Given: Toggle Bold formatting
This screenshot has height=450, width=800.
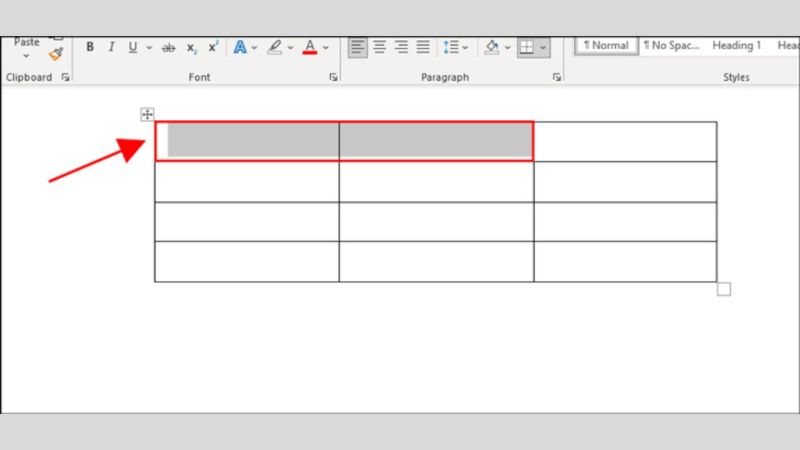Looking at the screenshot, I should point(90,47).
